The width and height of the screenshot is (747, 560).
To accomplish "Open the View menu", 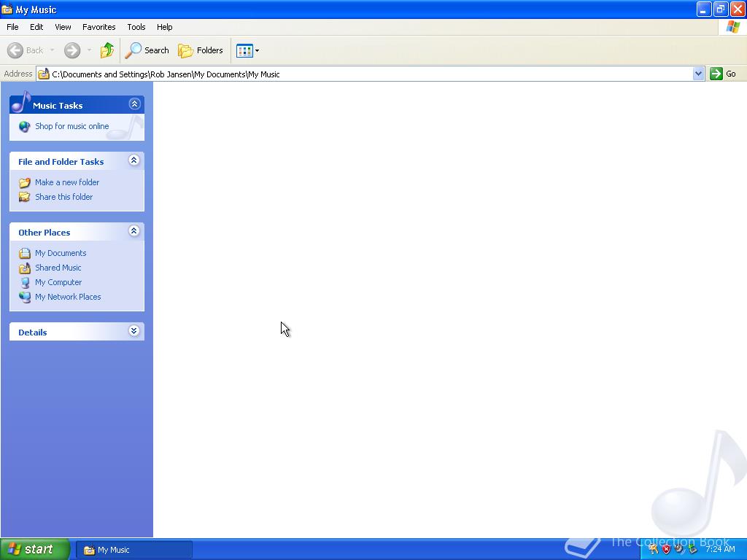I will pos(63,27).
